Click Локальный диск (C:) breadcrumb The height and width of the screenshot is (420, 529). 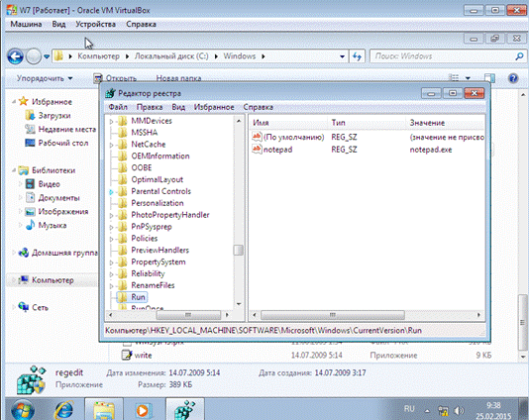coord(171,56)
